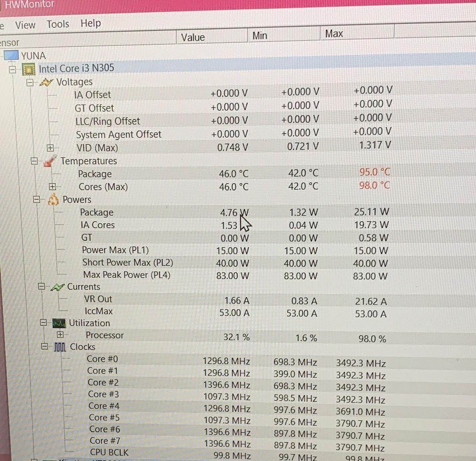Screen dimensions: 476x461
Task: Click the Clocks pulse icon
Action: [x=60, y=348]
